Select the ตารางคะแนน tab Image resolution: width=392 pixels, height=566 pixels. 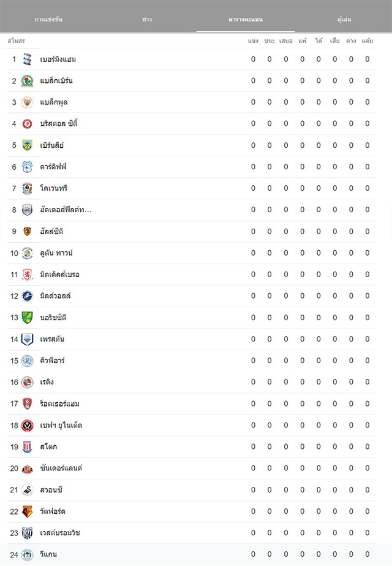coord(246,19)
